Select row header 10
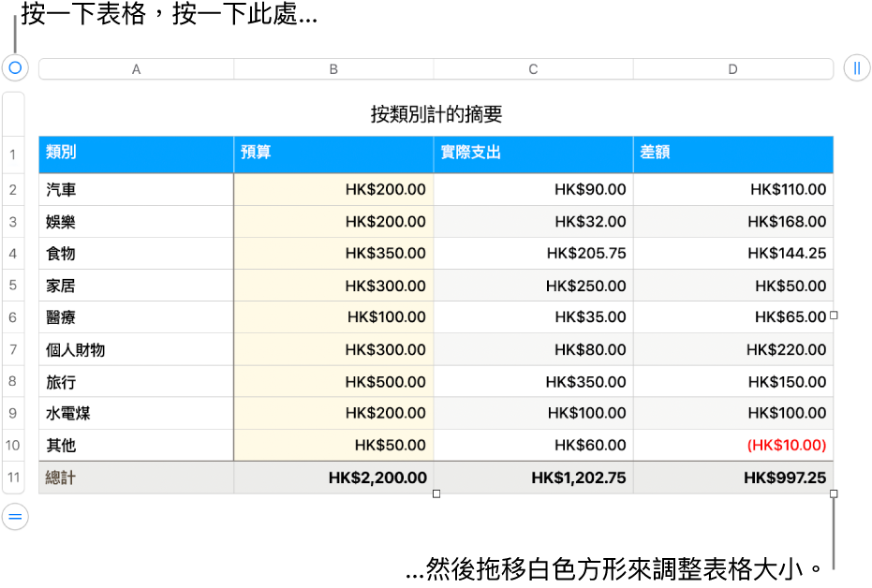Viewport: 872px width, 588px height. tap(13, 445)
